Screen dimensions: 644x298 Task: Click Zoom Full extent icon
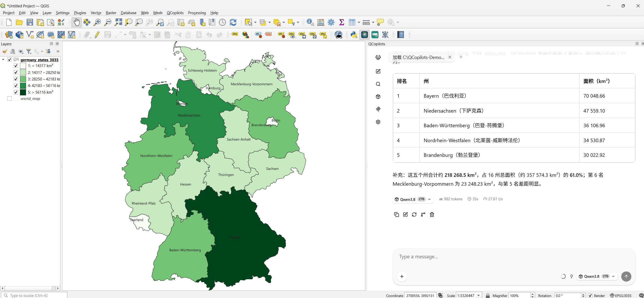(118, 22)
